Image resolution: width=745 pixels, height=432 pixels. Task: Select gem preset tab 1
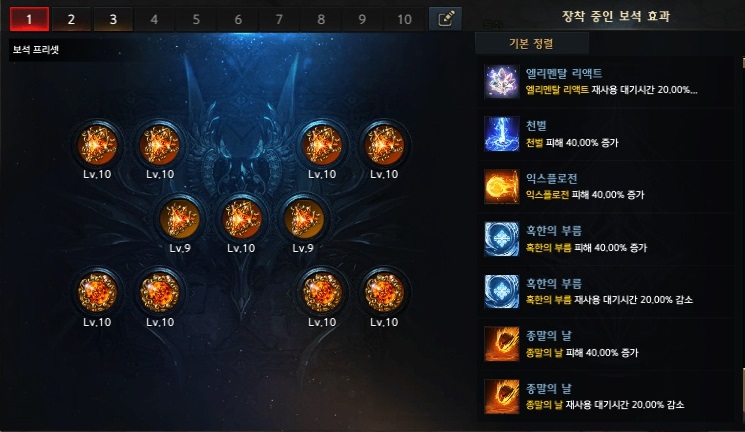[29, 19]
